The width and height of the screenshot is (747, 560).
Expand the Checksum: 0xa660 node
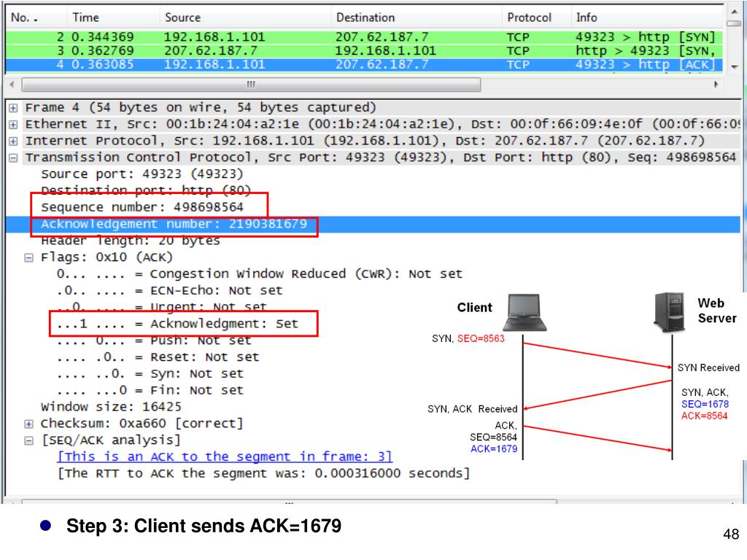coord(28,424)
